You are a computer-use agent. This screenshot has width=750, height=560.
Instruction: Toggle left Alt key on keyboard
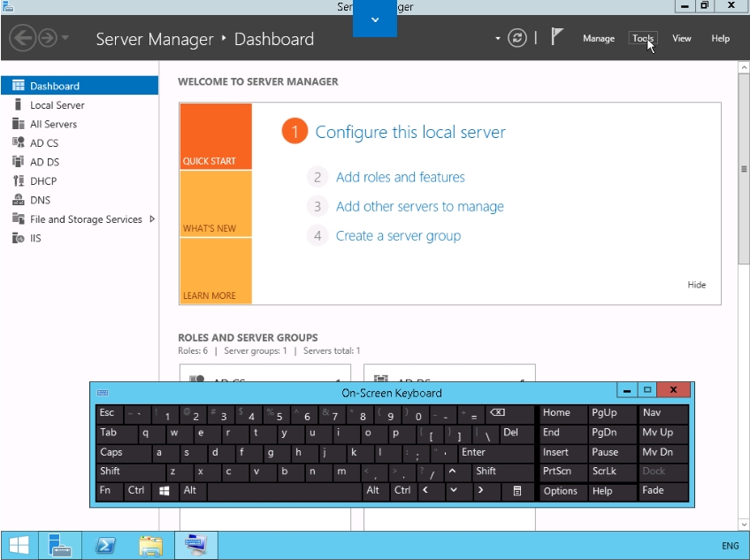(192, 491)
